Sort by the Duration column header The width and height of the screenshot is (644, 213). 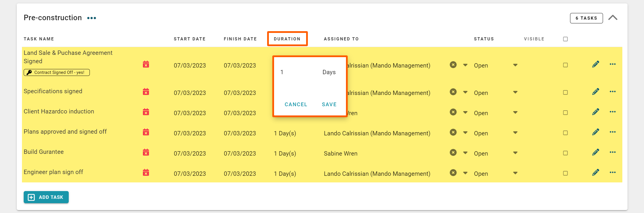(287, 39)
